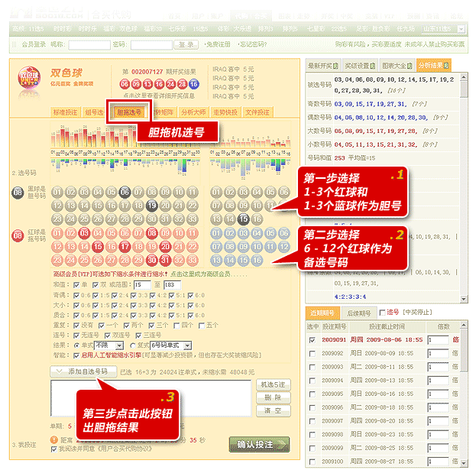
Task: Switch to 标准投注 tab
Action: 65,112
